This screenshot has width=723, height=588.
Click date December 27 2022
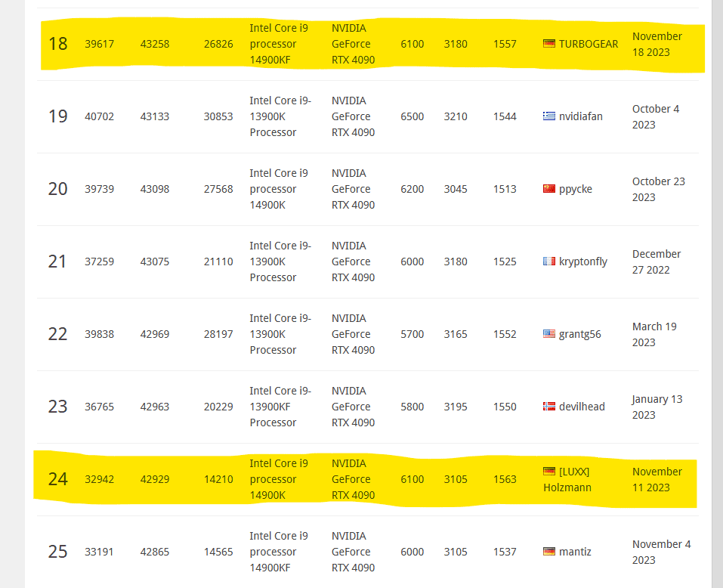pyautogui.click(x=657, y=262)
